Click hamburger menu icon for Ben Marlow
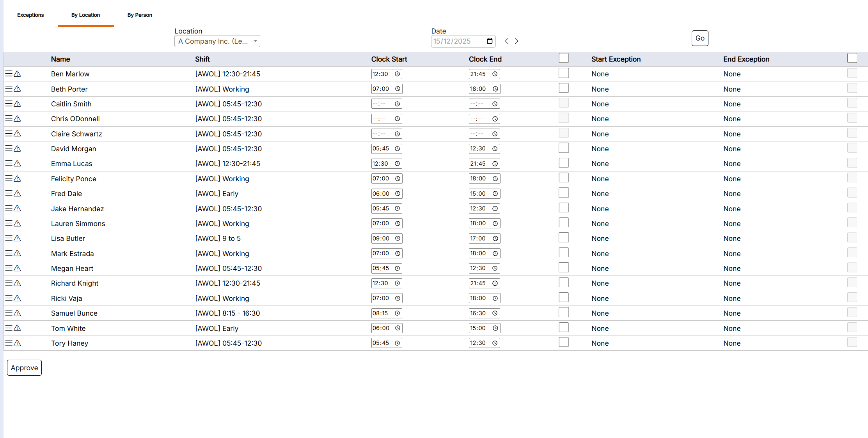Screen dimensions: 868x438 [x=9, y=74]
